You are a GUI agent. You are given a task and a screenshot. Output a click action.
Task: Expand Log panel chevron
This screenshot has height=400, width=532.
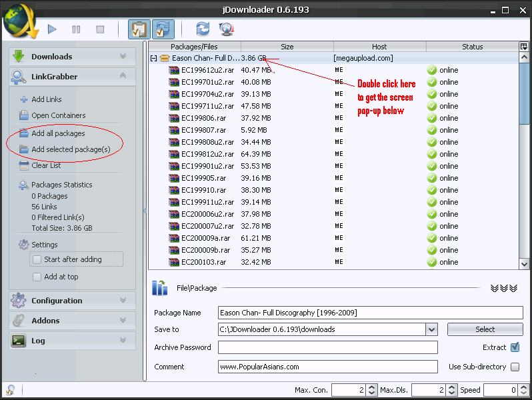[123, 340]
